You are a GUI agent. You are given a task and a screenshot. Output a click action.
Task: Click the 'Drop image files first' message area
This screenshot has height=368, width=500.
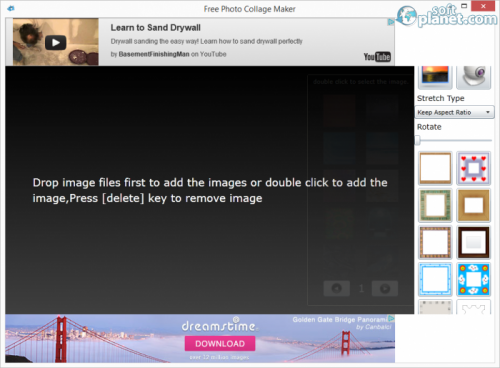(x=210, y=190)
